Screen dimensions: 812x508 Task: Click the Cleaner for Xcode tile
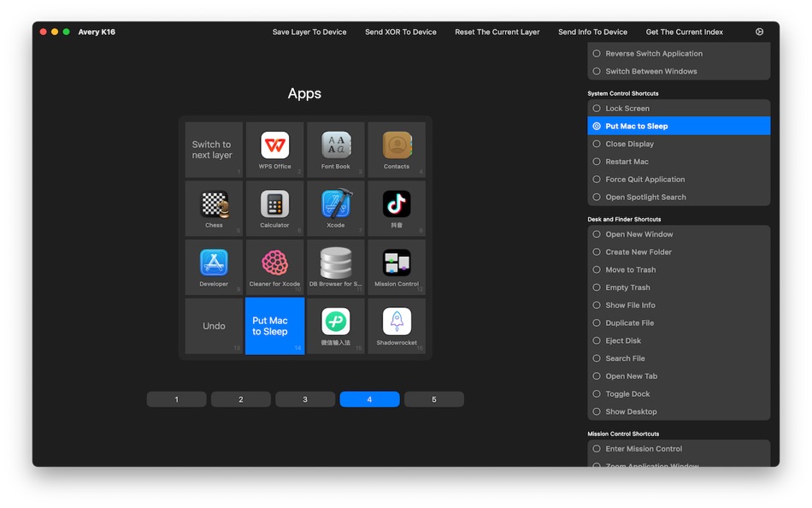pos(274,268)
